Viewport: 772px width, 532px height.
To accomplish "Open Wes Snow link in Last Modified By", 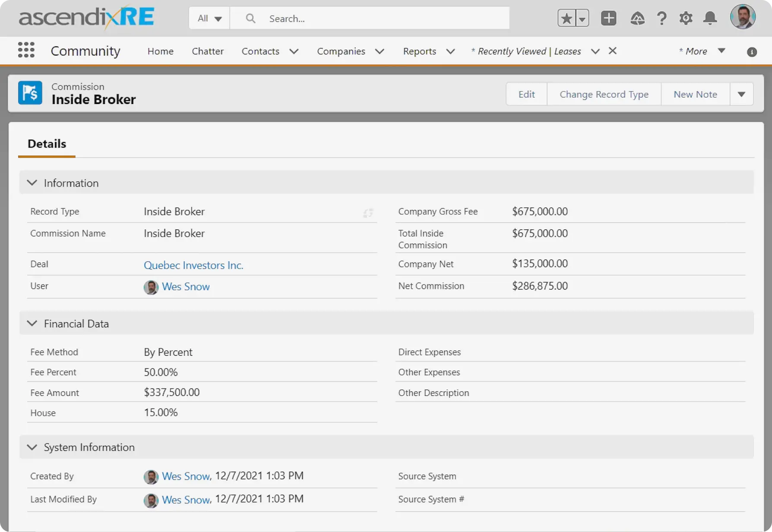I will click(x=186, y=500).
